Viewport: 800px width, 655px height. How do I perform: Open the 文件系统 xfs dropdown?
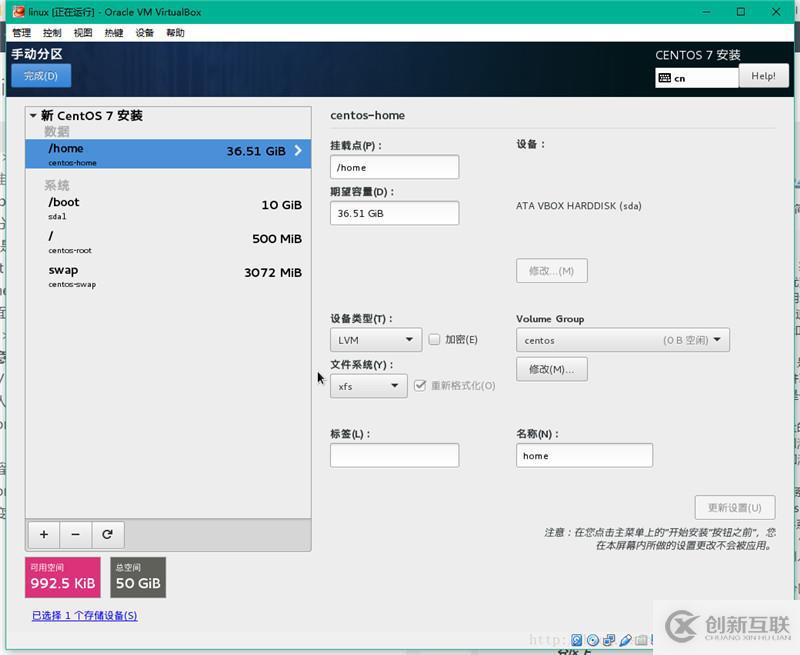pyautogui.click(x=368, y=386)
